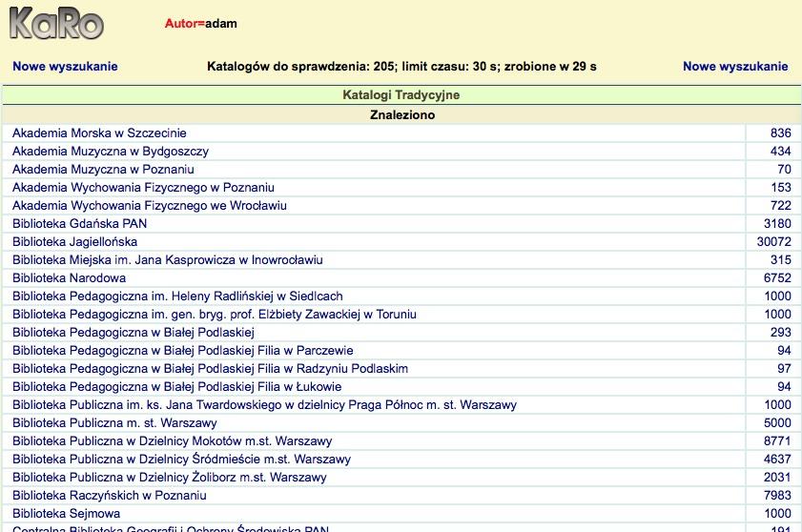
Task: Click the Katalogi Tradycyjne header
Action: coord(401,95)
